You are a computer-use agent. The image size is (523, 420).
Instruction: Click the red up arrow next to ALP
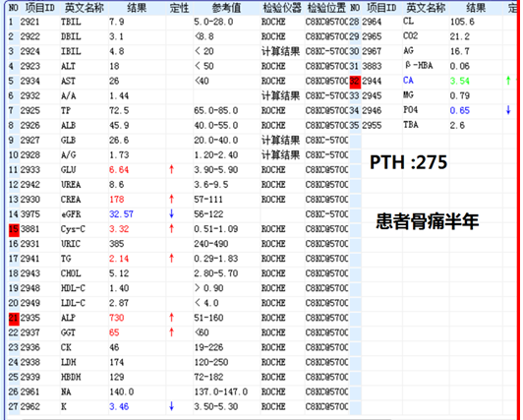coord(171,318)
